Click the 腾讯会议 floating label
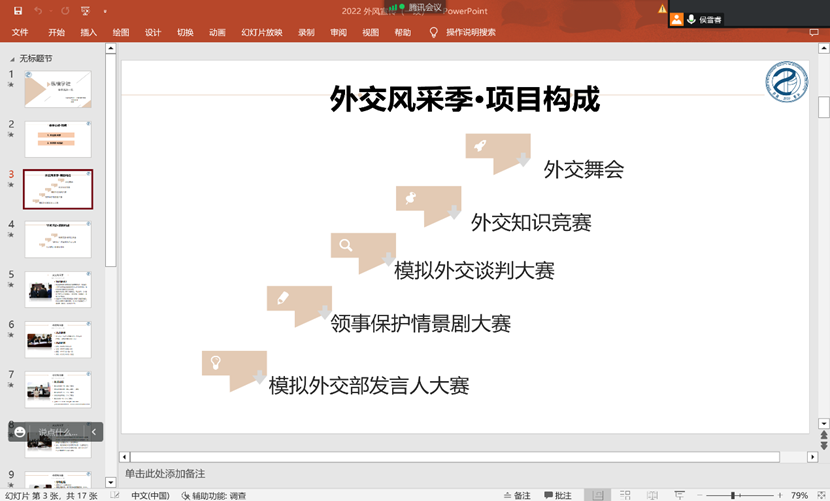Image resolution: width=830 pixels, height=501 pixels. click(425, 7)
